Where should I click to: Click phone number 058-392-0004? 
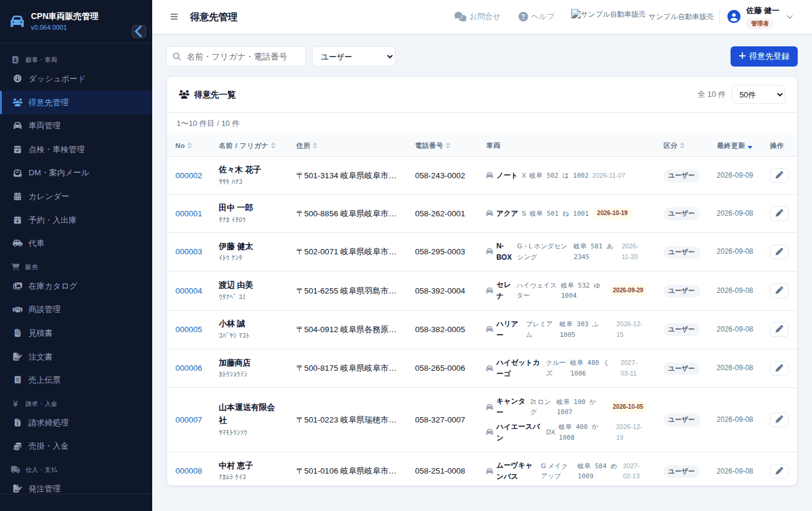[x=440, y=291]
